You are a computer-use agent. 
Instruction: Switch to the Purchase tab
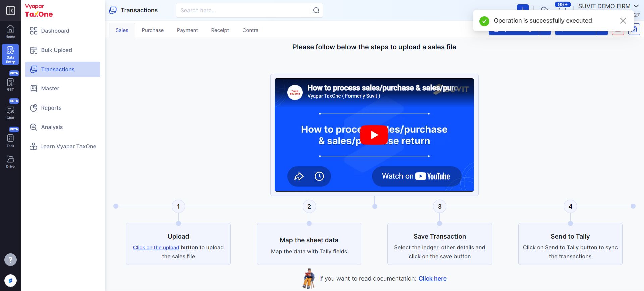153,30
